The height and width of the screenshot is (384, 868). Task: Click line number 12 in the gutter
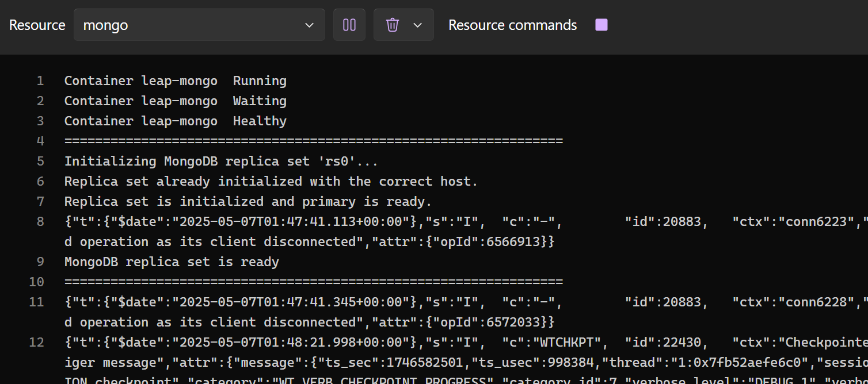[x=36, y=342]
